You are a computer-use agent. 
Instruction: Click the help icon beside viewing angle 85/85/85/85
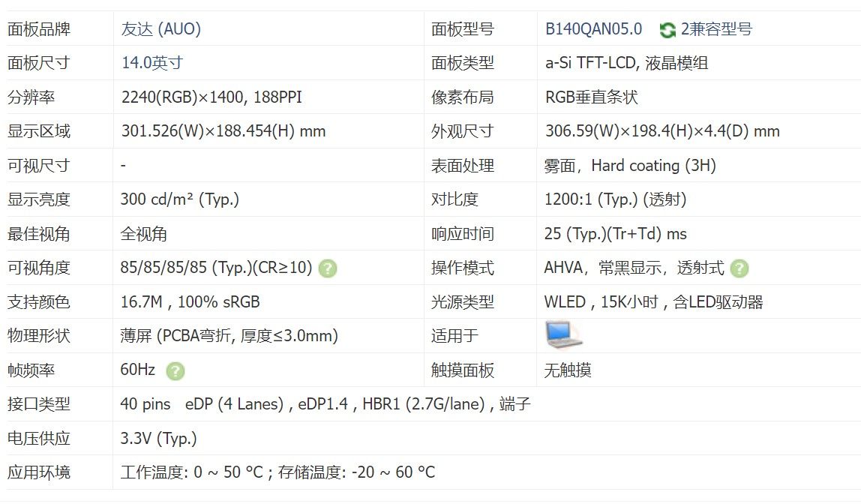pyautogui.click(x=328, y=268)
